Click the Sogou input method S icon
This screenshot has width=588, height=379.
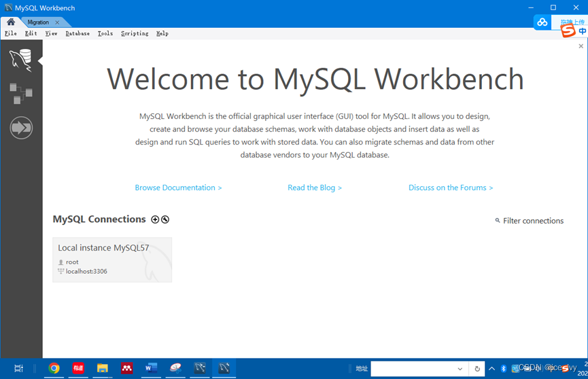568,31
